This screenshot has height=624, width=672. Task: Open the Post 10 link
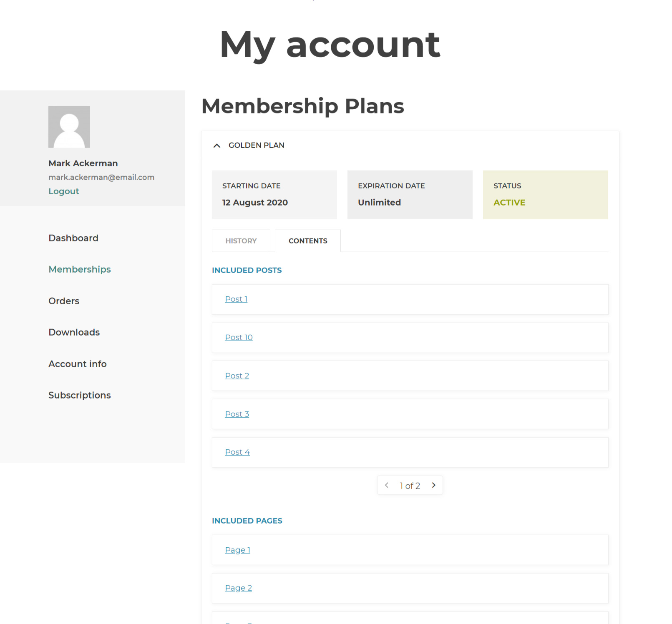(x=239, y=338)
